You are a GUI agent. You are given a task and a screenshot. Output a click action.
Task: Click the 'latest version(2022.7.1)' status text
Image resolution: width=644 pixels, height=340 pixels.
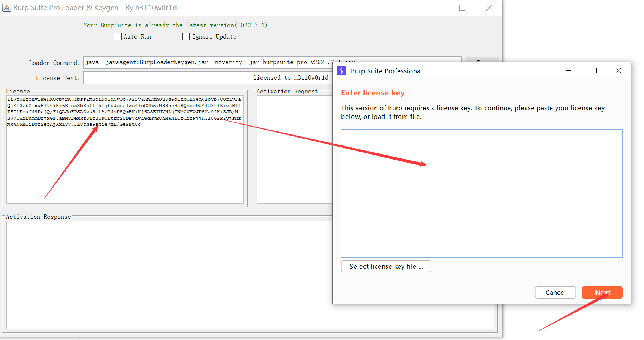click(x=227, y=25)
